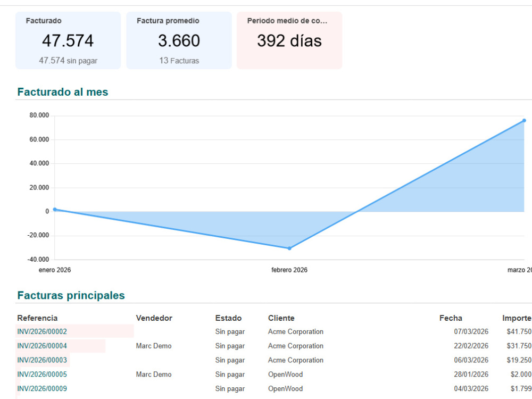The width and height of the screenshot is (532, 399).
Task: Click Sin pagar in the INV/2026/00009 row
Action: coord(230,388)
